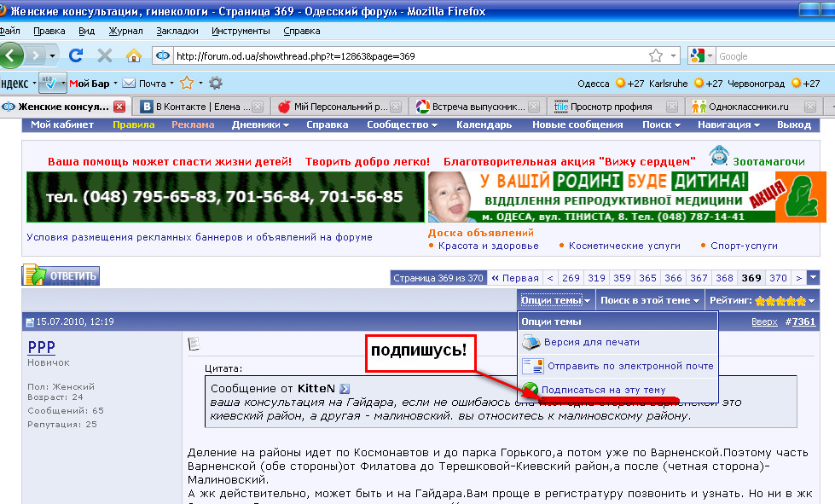Viewport: 835px width, 504px height.
Task: Click the view-post arrow icon next to KitteN
Action: [x=345, y=388]
